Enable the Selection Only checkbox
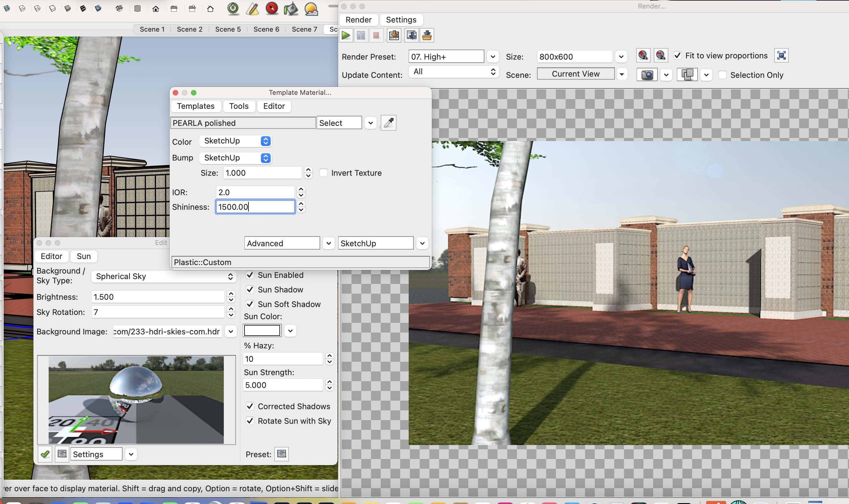Image resolution: width=849 pixels, height=504 pixels. (722, 75)
